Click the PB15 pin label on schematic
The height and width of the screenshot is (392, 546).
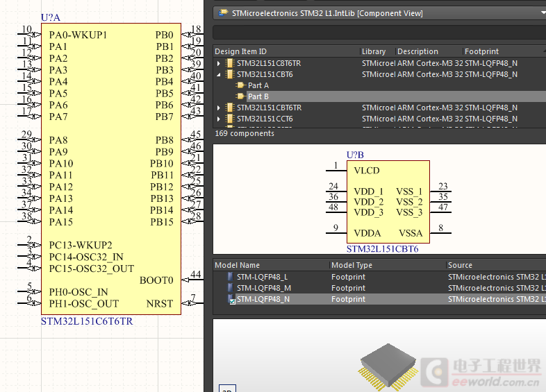click(x=162, y=222)
